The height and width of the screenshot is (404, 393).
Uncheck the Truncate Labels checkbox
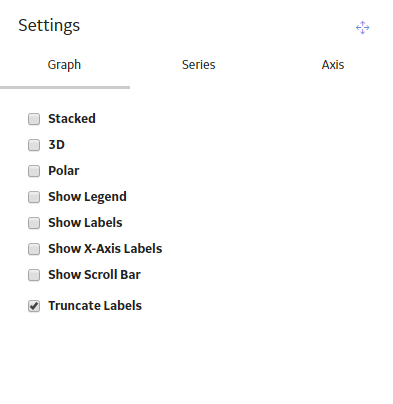pos(34,306)
